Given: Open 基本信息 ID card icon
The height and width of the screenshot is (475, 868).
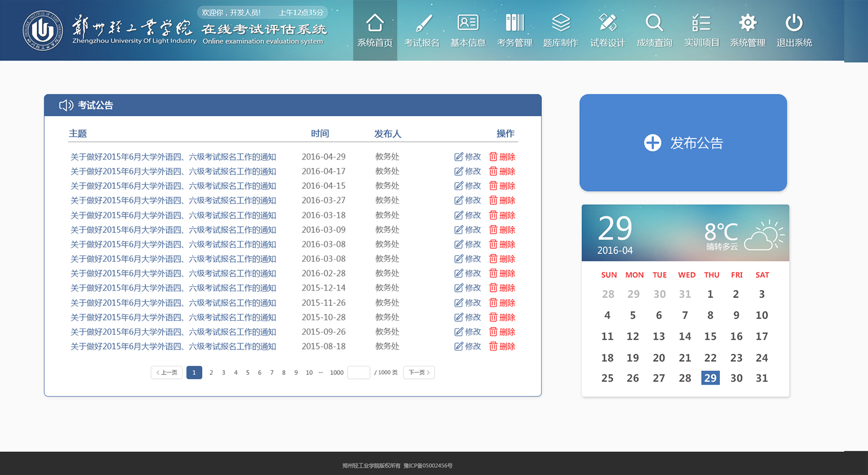Looking at the screenshot, I should click(x=468, y=23).
